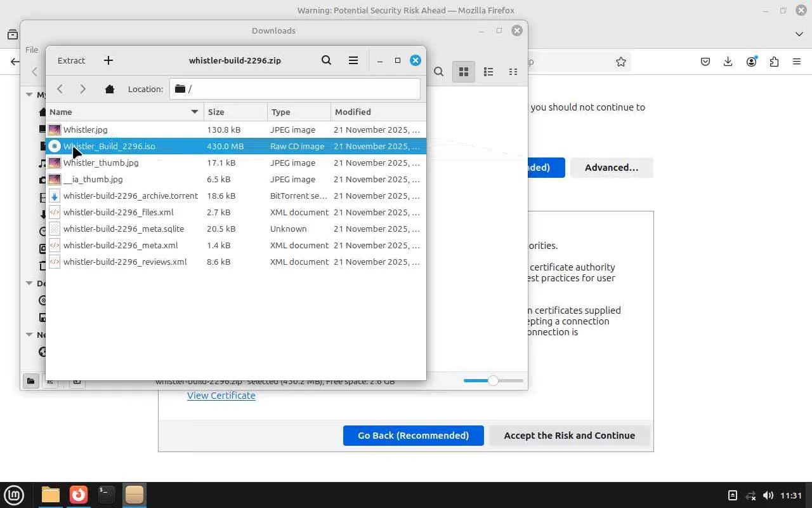
Task: Open the volume control in system tray
Action: click(x=768, y=495)
